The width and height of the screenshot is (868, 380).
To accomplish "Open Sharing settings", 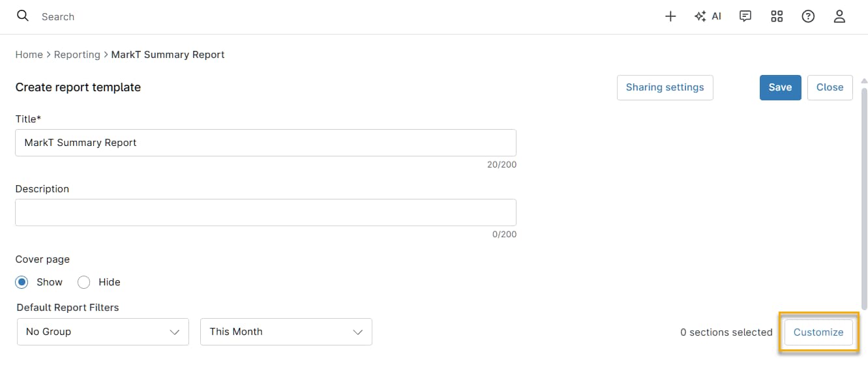I will click(665, 87).
